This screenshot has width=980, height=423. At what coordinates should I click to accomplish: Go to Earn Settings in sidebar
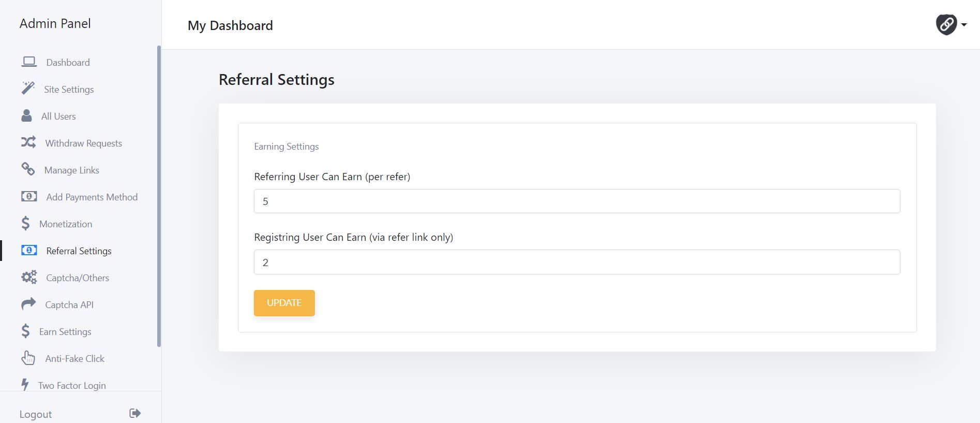pyautogui.click(x=65, y=332)
